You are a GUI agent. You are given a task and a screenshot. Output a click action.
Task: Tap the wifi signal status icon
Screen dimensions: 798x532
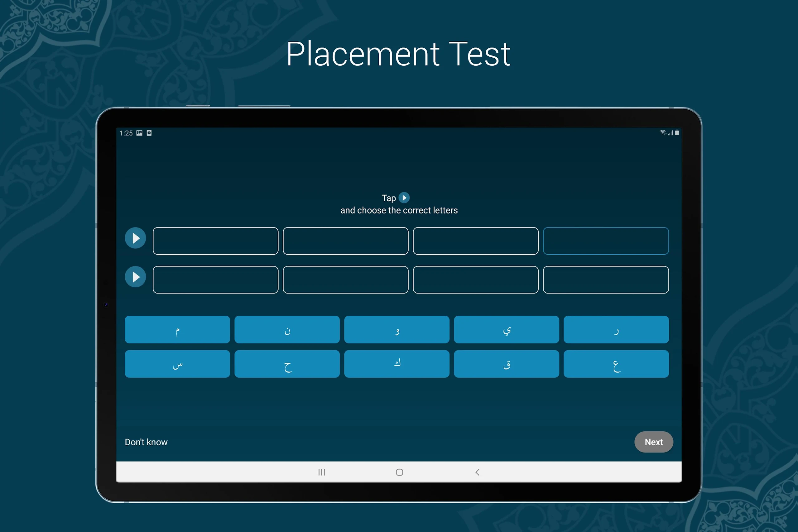662,132
